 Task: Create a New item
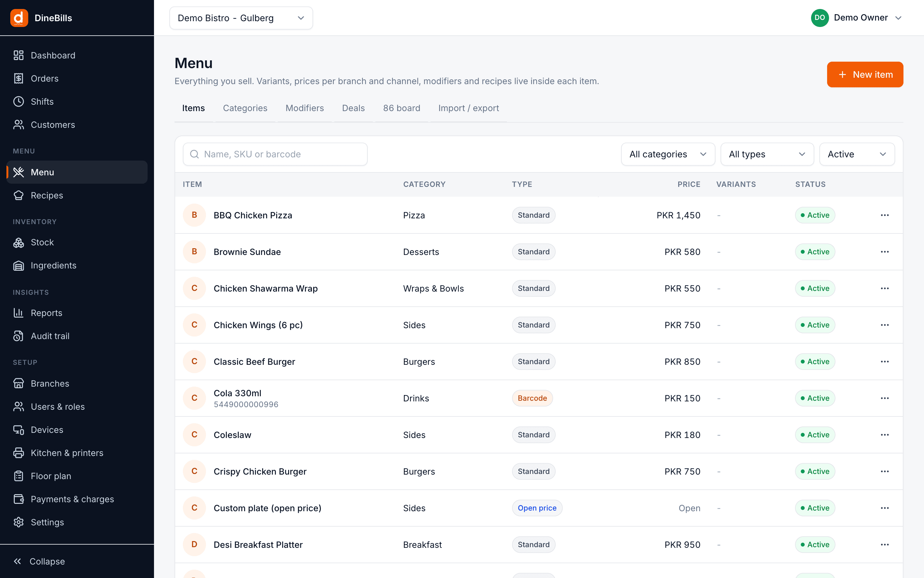click(x=865, y=74)
